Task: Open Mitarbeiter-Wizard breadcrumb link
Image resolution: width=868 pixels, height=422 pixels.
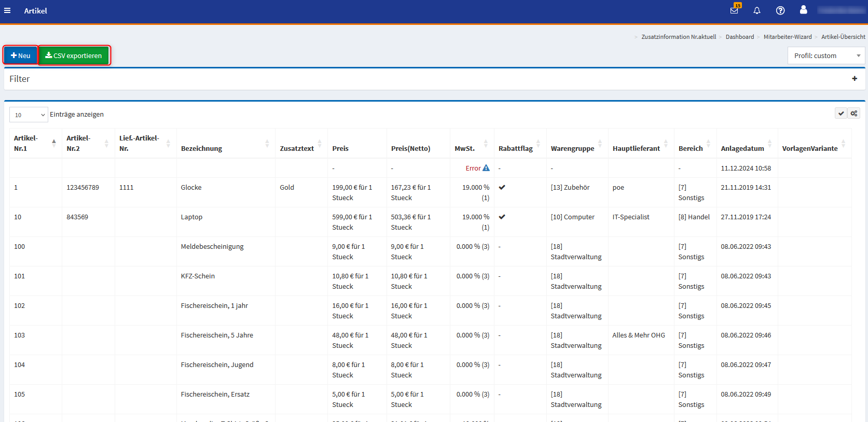Action: pos(787,37)
